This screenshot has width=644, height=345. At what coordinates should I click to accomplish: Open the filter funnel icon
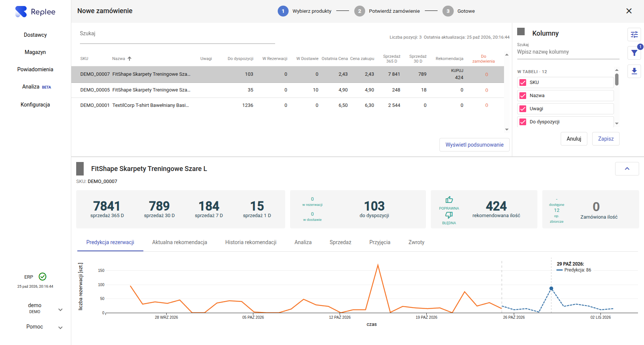[634, 53]
